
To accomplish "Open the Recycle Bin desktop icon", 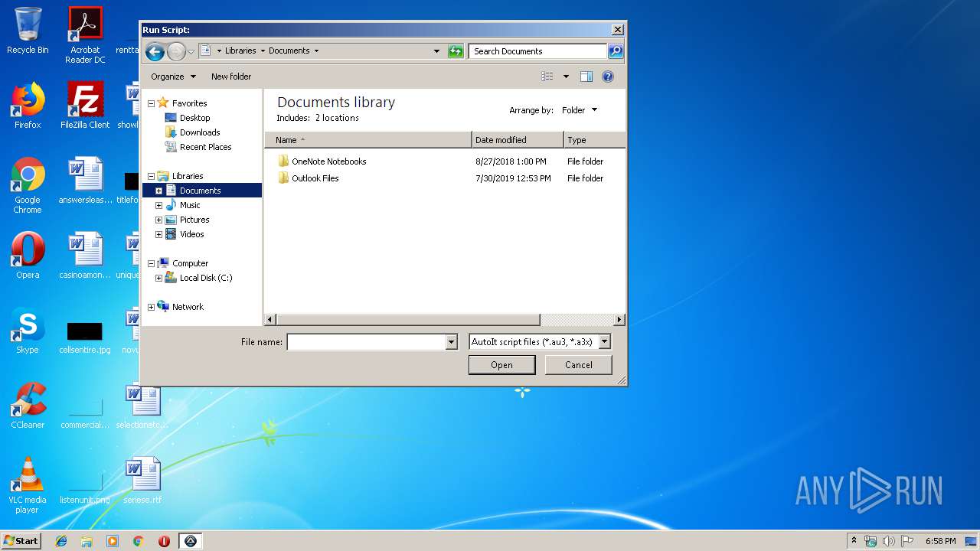I will coord(28,31).
